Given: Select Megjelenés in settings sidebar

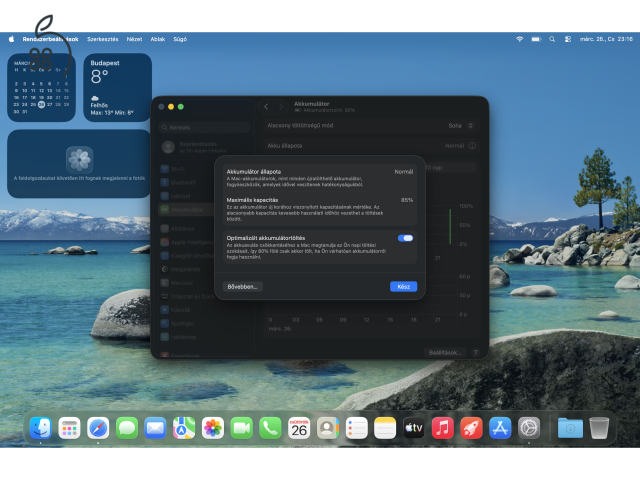Looking at the screenshot, I should click(186, 269).
